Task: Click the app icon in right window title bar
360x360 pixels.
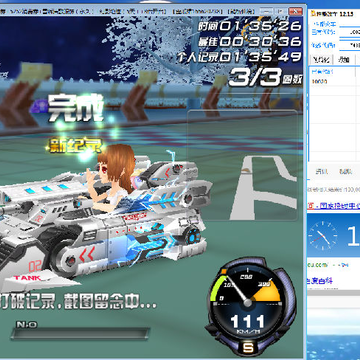Action: pyautogui.click(x=313, y=14)
